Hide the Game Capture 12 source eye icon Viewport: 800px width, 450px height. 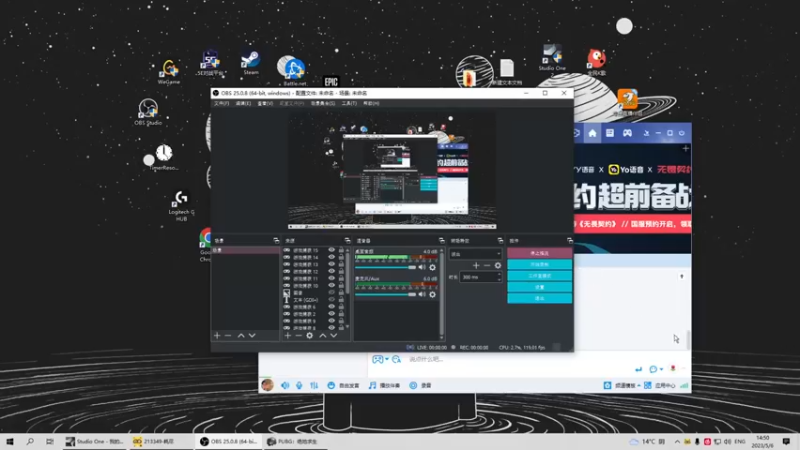332,271
